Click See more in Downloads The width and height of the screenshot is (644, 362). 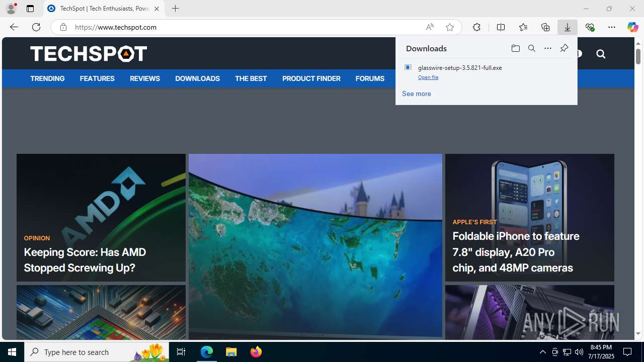(417, 94)
